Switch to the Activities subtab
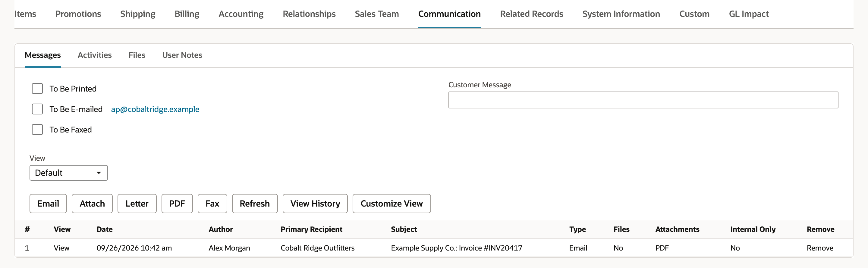The width and height of the screenshot is (868, 268). click(95, 55)
